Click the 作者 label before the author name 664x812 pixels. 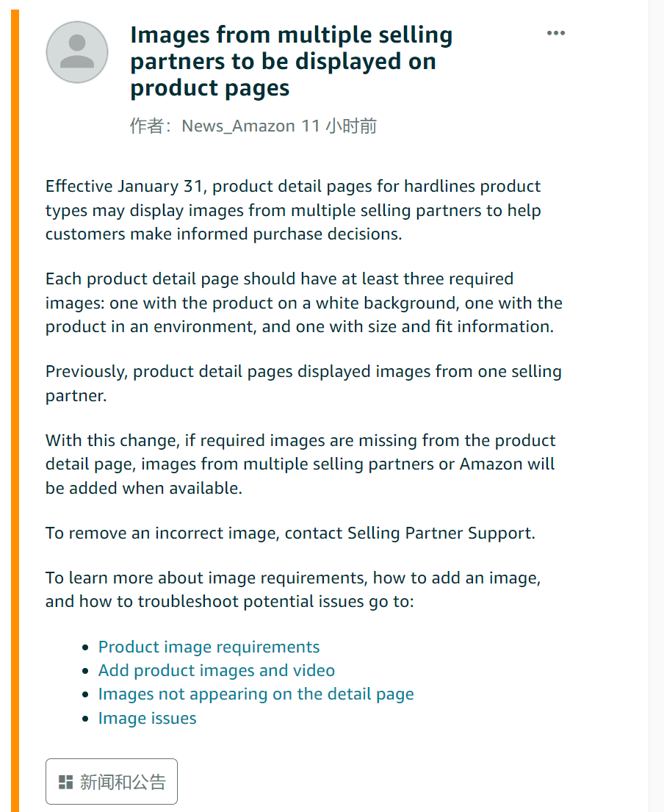pos(146,126)
